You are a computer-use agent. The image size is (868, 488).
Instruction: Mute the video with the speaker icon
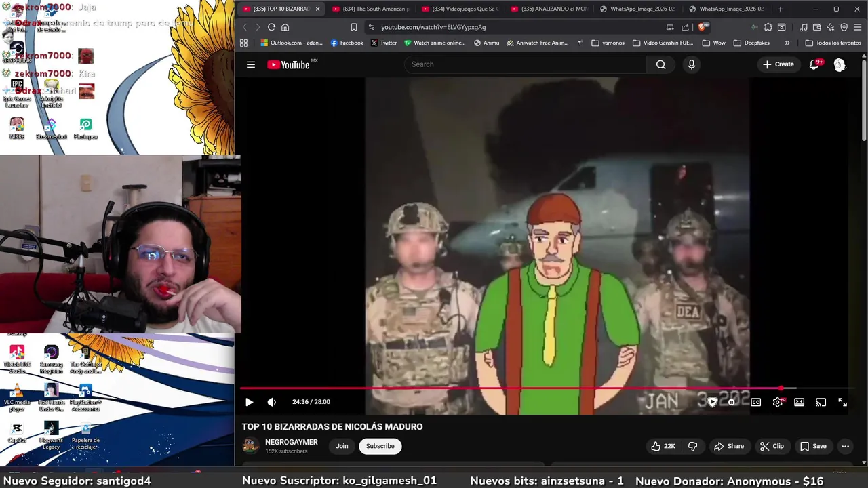click(272, 402)
